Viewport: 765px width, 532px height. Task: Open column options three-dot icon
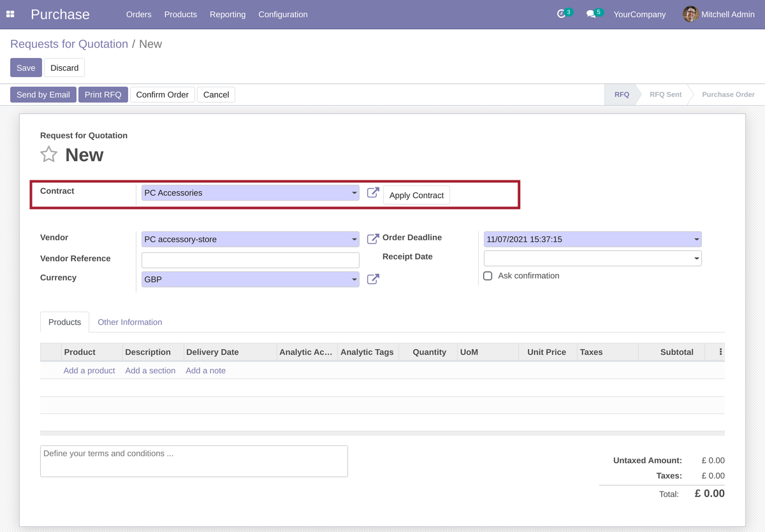coord(720,352)
